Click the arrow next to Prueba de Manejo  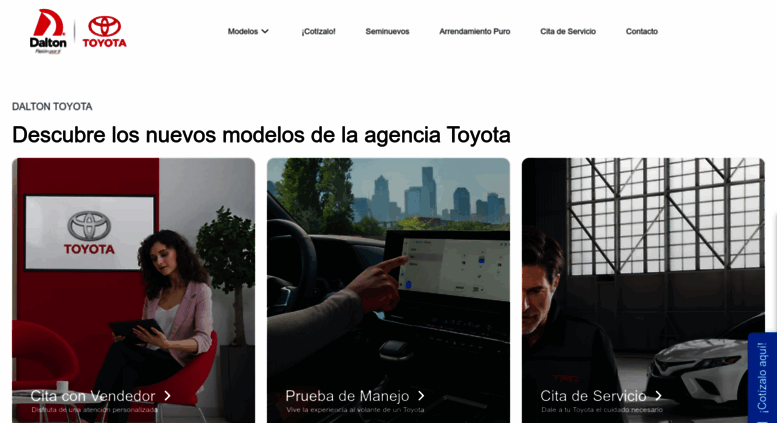(x=421, y=396)
